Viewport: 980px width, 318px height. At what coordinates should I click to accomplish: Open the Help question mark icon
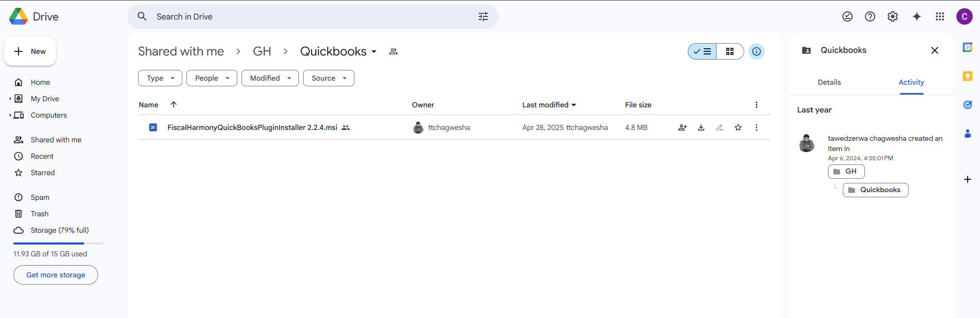pyautogui.click(x=870, y=16)
